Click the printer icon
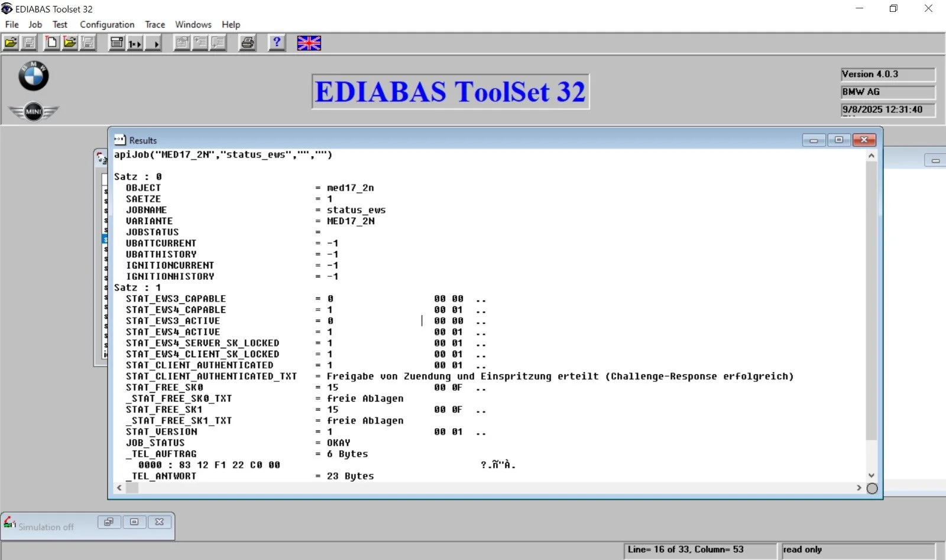The height and width of the screenshot is (560, 946). [247, 43]
